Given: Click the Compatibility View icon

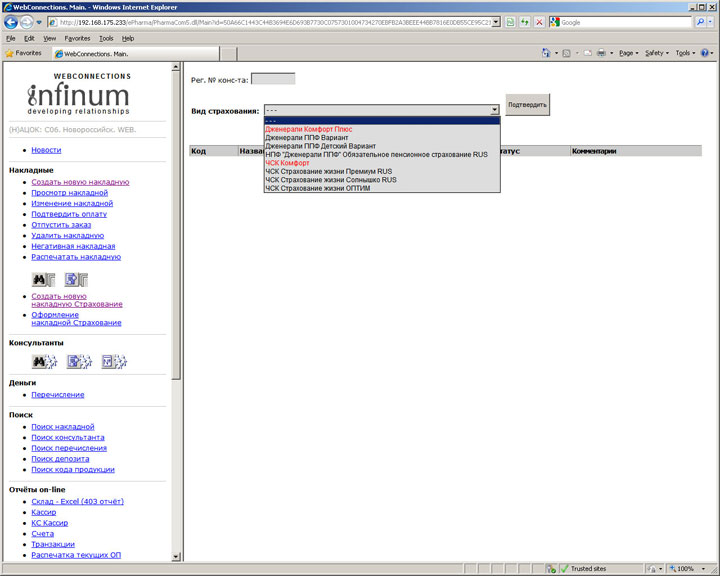Looking at the screenshot, I should (x=510, y=22).
